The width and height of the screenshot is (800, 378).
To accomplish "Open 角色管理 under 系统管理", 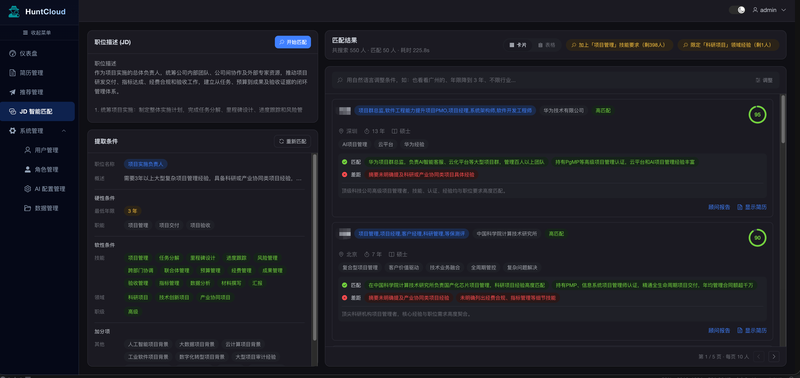I will (41, 170).
